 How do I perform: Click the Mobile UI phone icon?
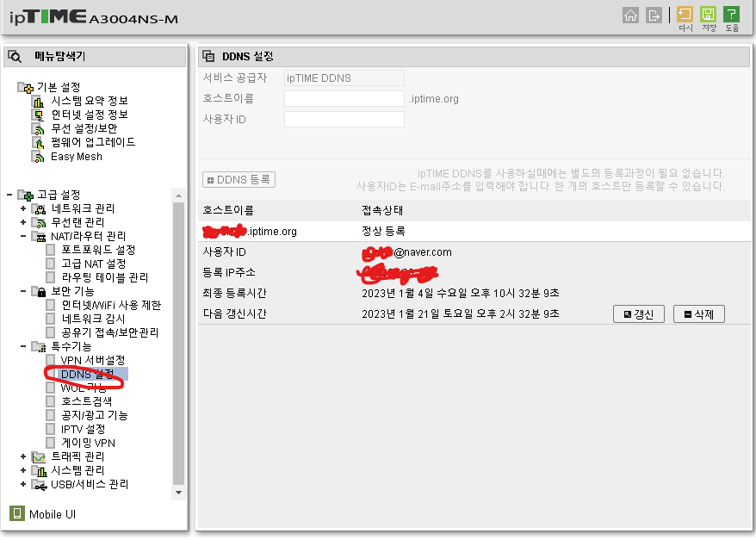point(17,513)
